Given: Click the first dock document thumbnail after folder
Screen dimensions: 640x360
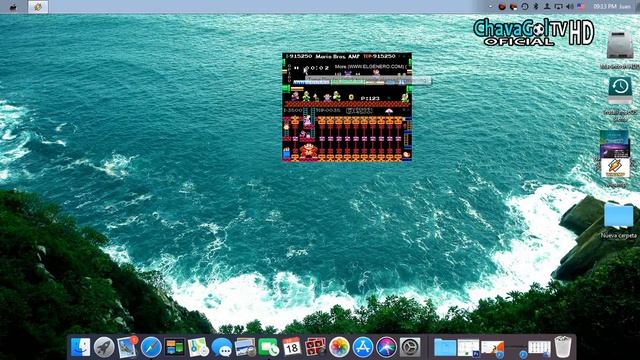Looking at the screenshot, I should pyautogui.click(x=468, y=348).
